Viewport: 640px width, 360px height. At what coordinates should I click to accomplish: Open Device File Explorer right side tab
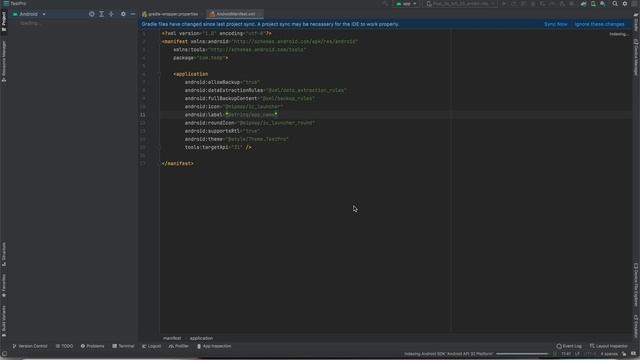pyautogui.click(x=636, y=285)
